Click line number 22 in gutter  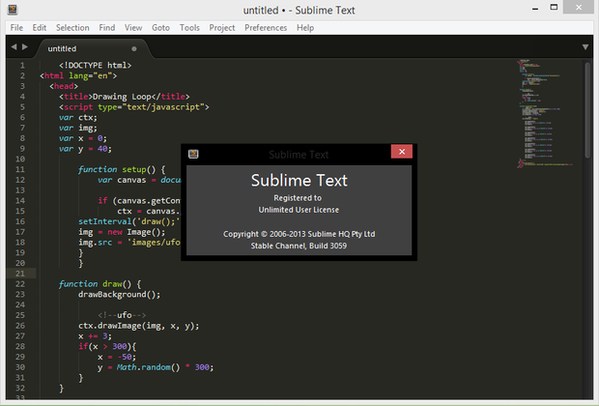click(x=20, y=284)
